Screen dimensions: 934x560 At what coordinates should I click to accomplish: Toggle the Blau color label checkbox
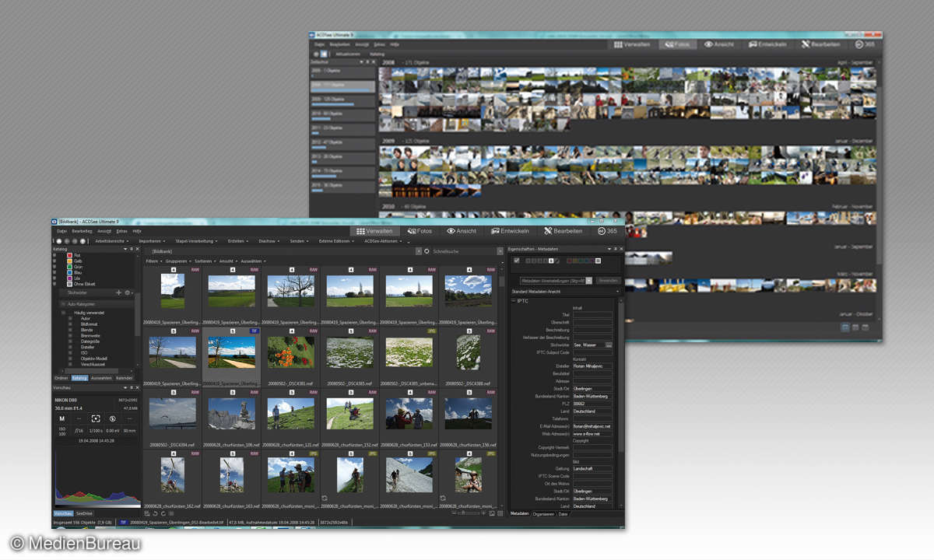54,272
